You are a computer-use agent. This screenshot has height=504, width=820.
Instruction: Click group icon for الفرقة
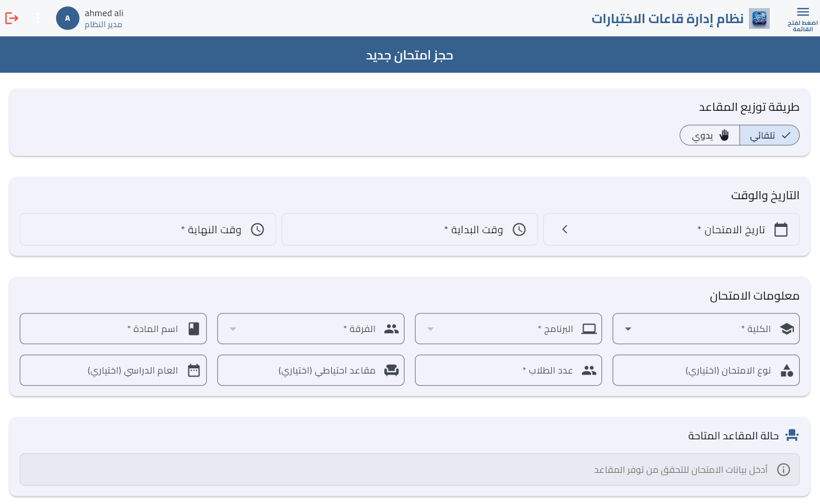click(x=391, y=328)
